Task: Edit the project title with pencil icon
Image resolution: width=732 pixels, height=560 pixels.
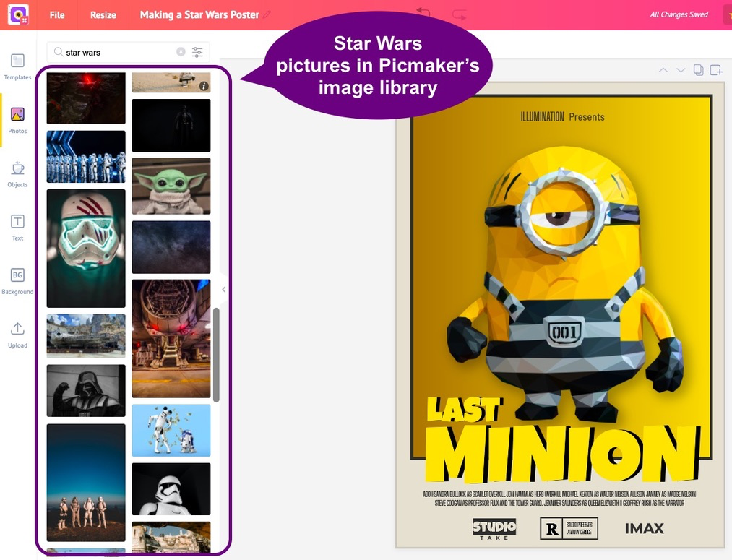Action: click(267, 14)
